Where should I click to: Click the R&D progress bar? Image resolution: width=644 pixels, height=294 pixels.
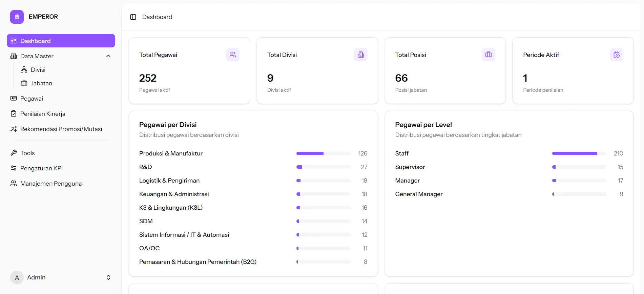(323, 167)
